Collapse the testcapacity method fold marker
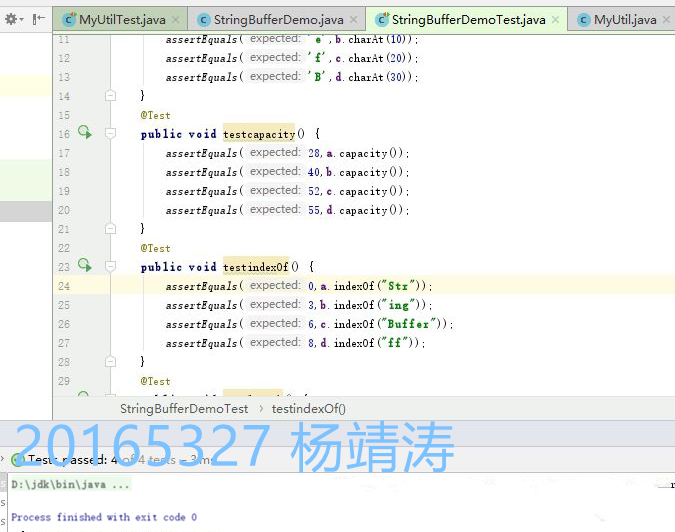 click(111, 134)
